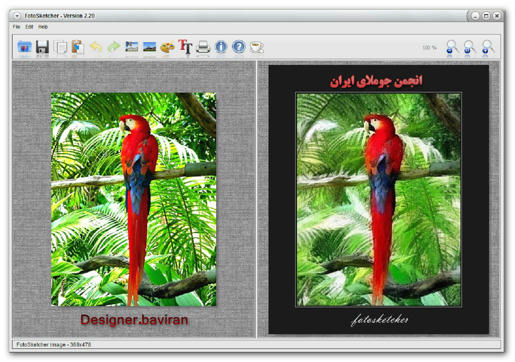Copy the image using the copy icon

point(60,47)
